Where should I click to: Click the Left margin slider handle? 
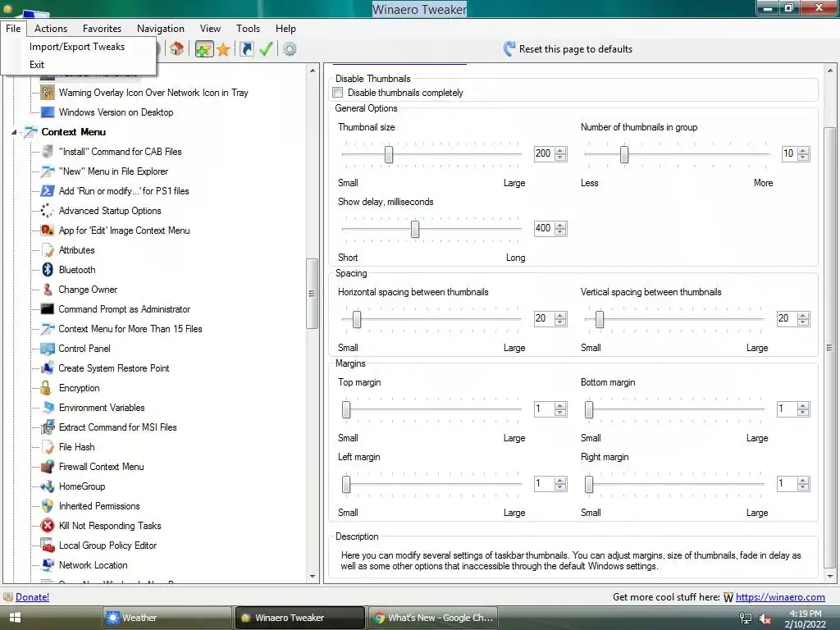[346, 484]
